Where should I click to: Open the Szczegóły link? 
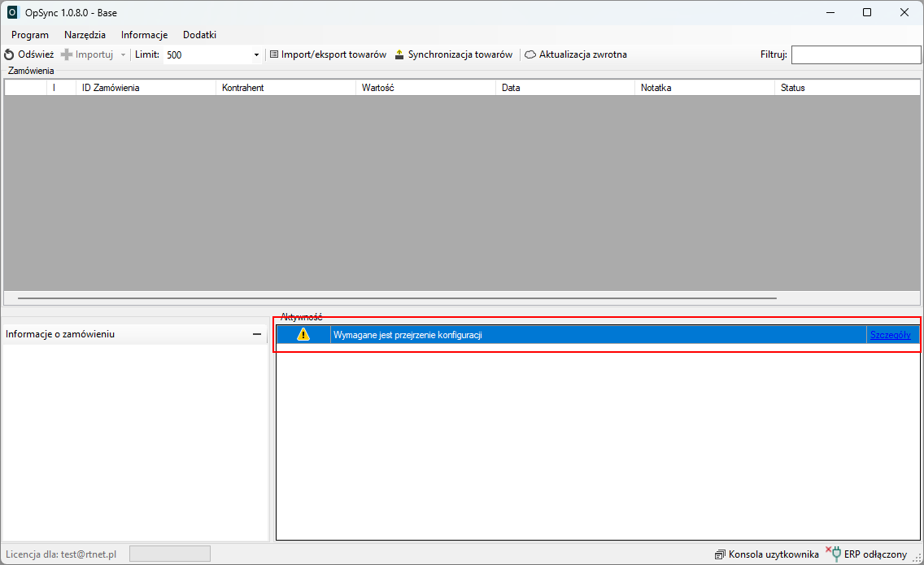[x=890, y=334]
